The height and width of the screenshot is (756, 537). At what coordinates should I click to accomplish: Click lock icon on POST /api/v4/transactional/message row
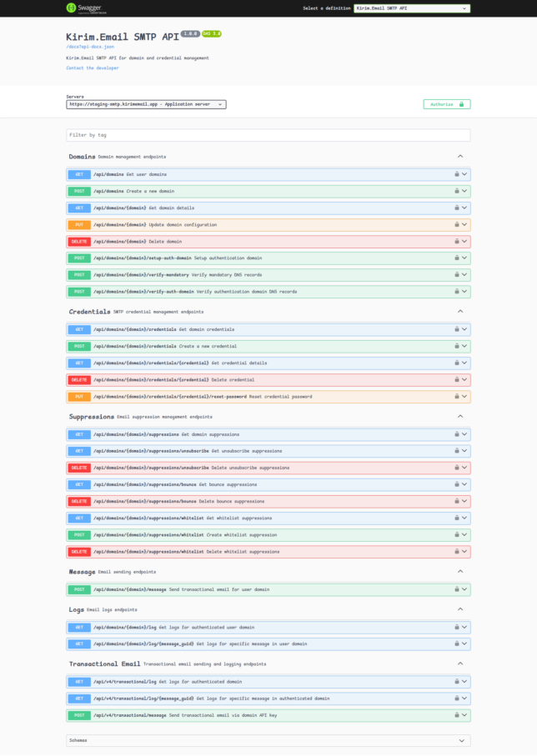pyautogui.click(x=456, y=715)
